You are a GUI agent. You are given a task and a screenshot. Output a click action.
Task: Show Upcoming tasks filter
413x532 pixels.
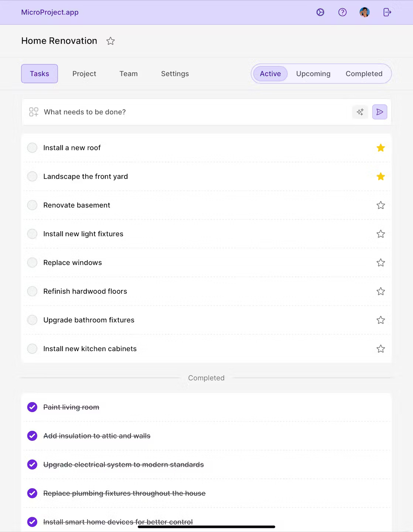click(x=313, y=74)
